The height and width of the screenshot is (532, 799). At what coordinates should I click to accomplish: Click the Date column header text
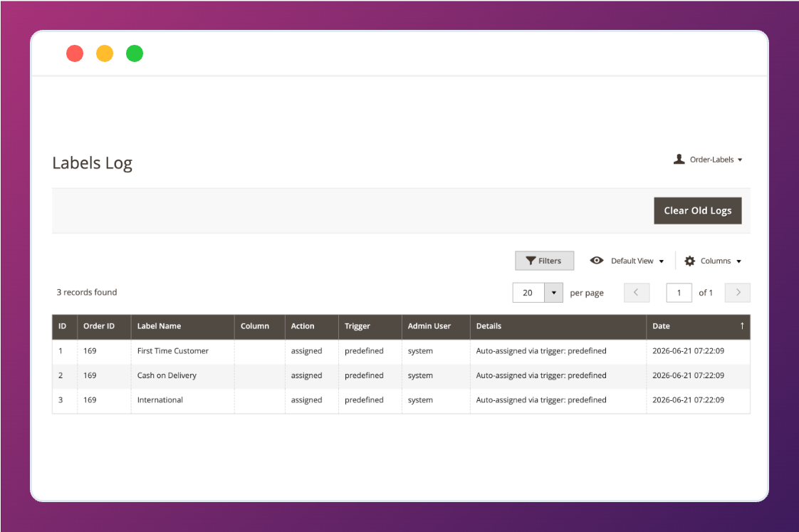(x=661, y=326)
